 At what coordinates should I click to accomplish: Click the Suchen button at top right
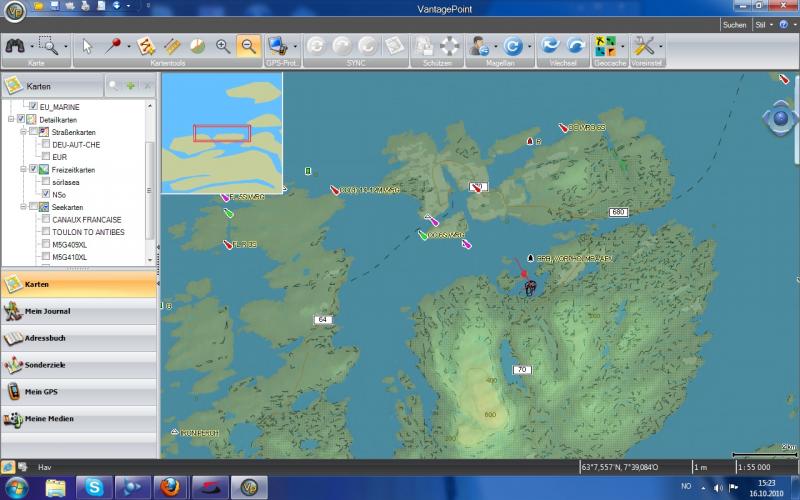pyautogui.click(x=734, y=25)
